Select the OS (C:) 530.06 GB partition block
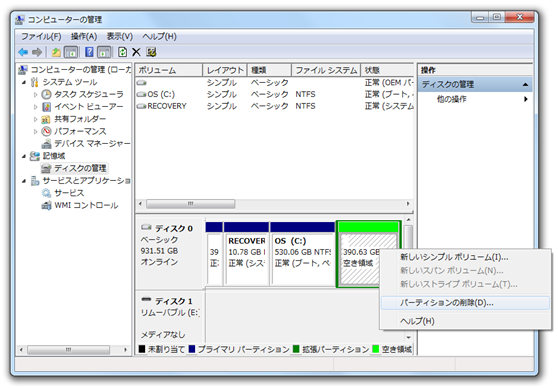 pyautogui.click(x=302, y=253)
